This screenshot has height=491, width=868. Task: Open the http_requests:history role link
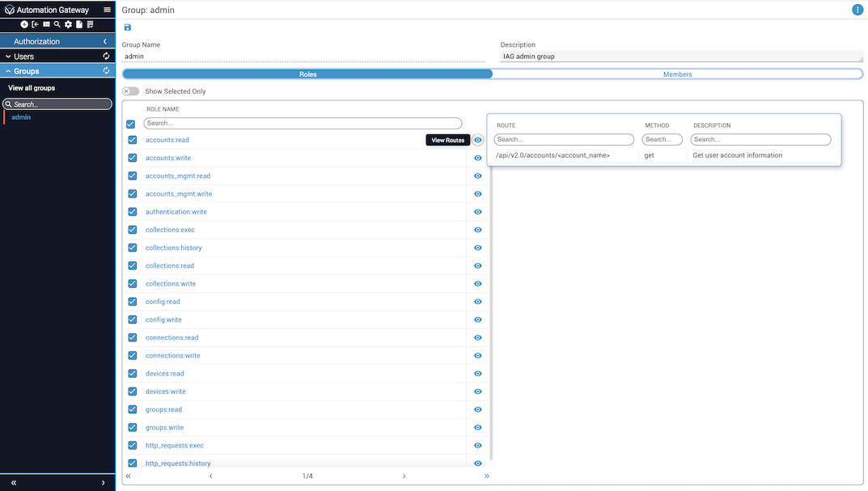(178, 463)
